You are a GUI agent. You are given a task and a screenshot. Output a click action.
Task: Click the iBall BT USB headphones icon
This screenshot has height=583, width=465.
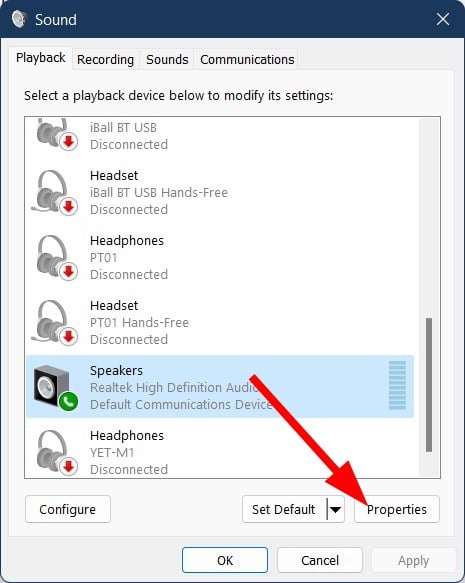tap(57, 134)
